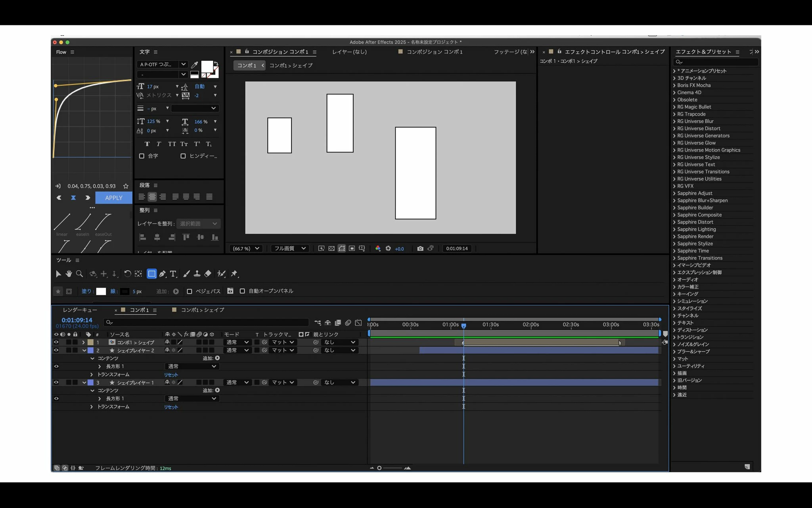
Task: Hide シェイプレイヤー 2 using eye icon
Action: (x=56, y=350)
